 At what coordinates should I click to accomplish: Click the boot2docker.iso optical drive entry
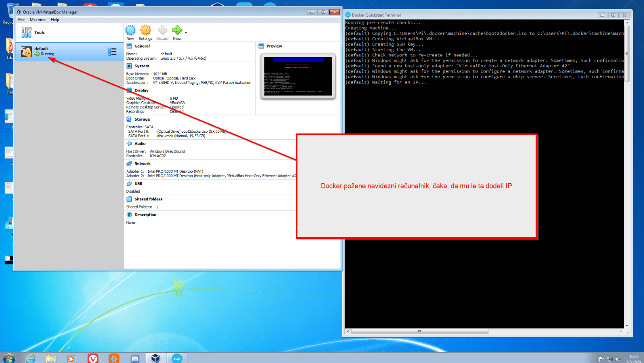pyautogui.click(x=192, y=131)
